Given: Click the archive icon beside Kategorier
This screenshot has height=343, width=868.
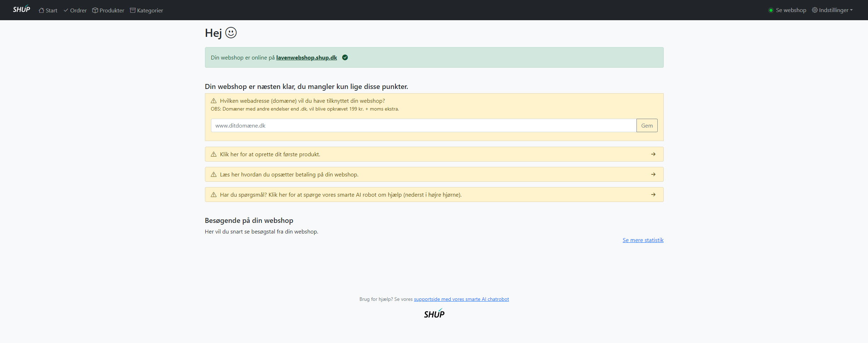Looking at the screenshot, I should pos(133,10).
